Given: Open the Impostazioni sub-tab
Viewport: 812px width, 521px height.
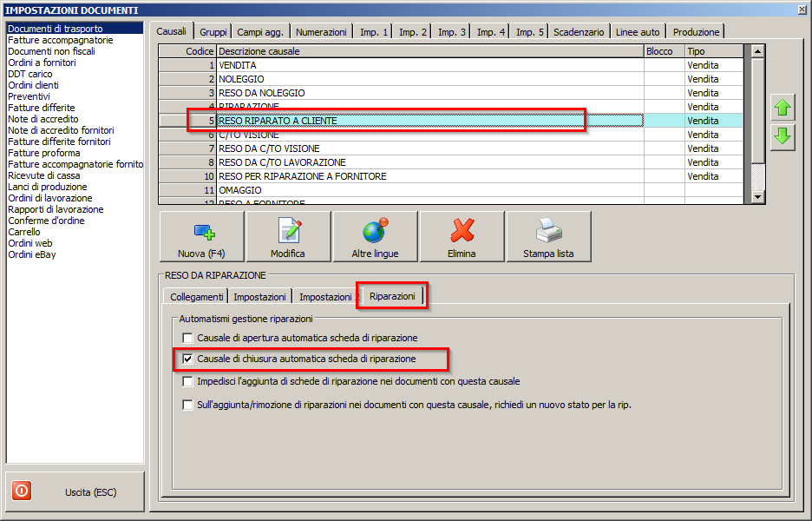Looking at the screenshot, I should tap(259, 297).
